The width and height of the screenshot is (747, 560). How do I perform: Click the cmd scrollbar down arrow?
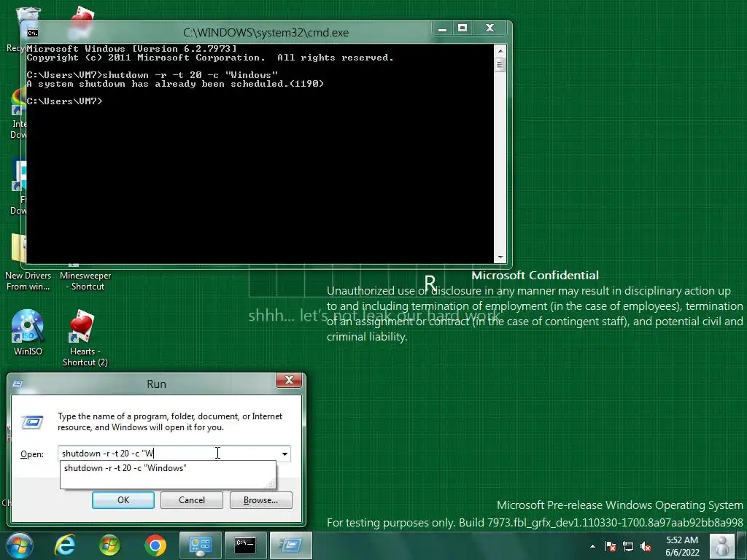pos(500,257)
